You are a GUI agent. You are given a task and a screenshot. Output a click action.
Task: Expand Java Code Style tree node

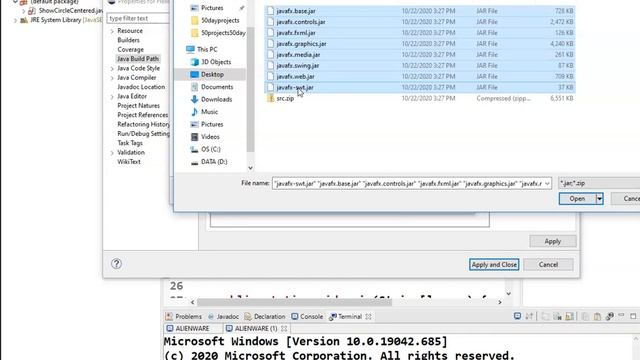point(112,69)
